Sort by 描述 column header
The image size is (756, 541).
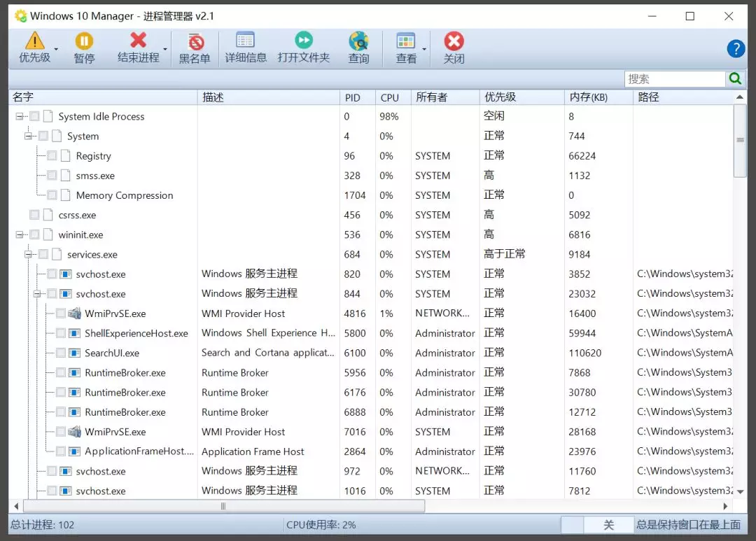click(x=269, y=97)
